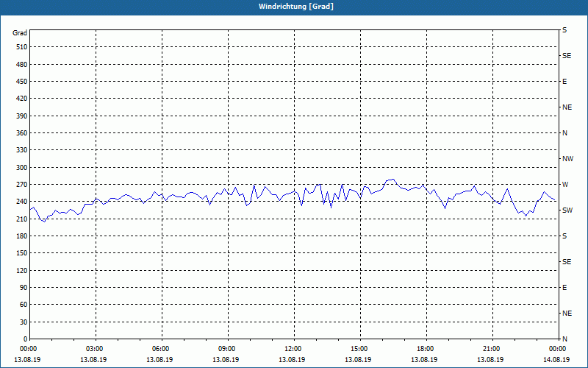Select the E compass label level with 450
This screenshot has width=588, height=368.
564,82
